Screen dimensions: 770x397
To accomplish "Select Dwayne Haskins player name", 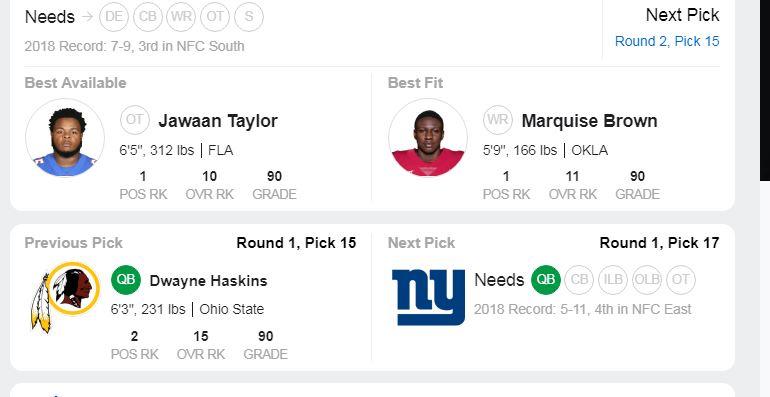I will [x=208, y=281].
